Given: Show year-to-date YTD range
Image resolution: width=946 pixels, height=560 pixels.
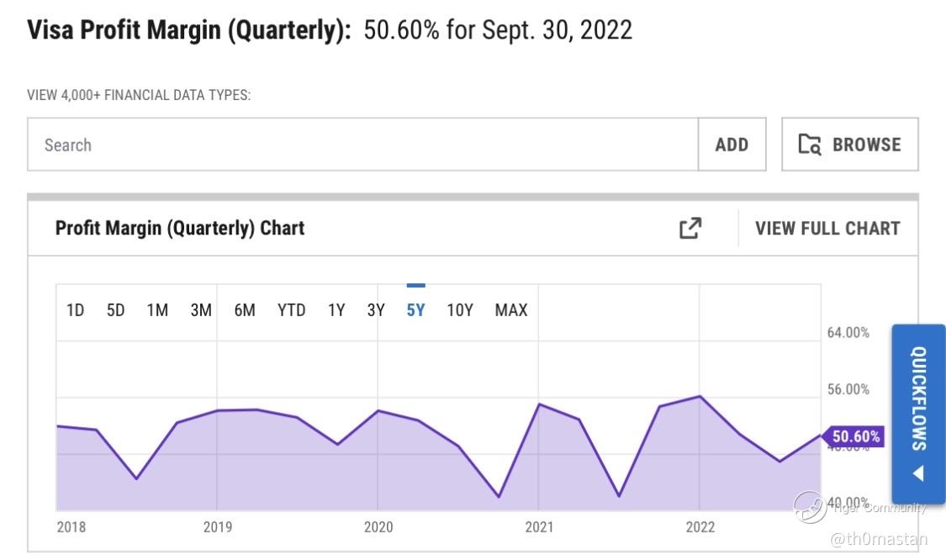Looking at the screenshot, I should pyautogui.click(x=292, y=310).
